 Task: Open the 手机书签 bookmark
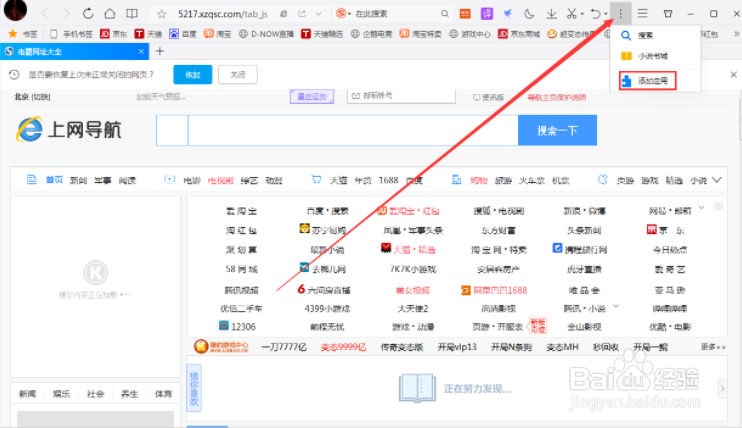click(71, 34)
